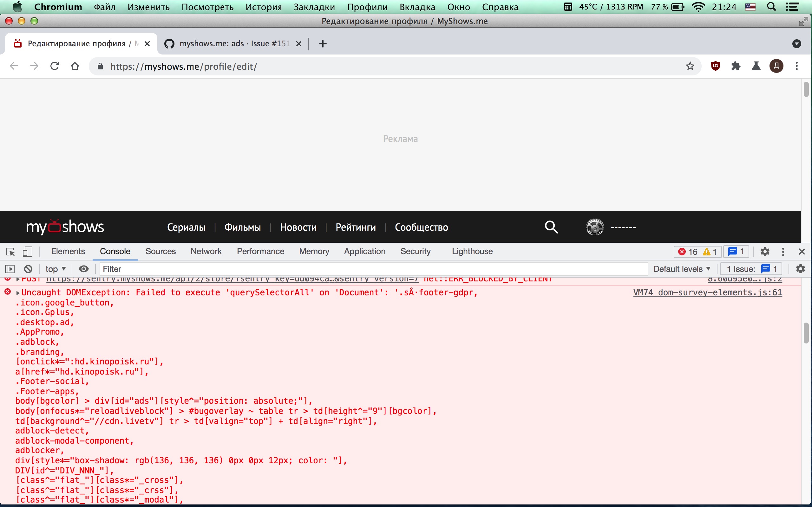Toggle the device toolbar

28,251
